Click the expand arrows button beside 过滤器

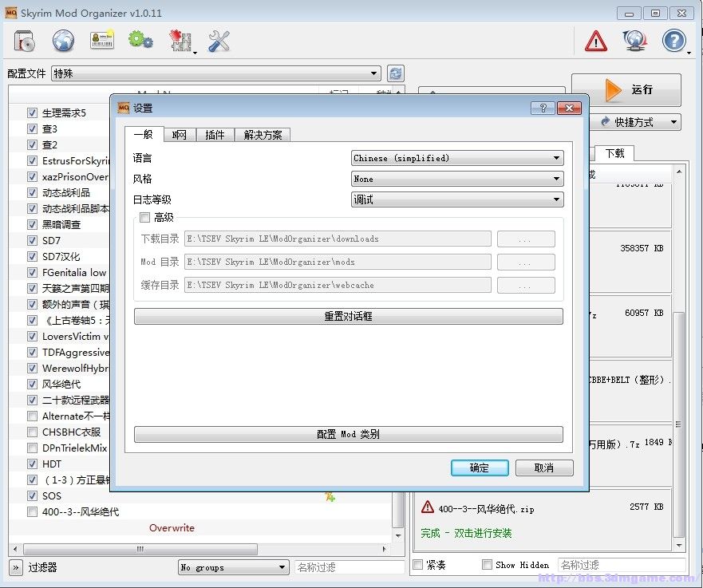(x=15, y=567)
